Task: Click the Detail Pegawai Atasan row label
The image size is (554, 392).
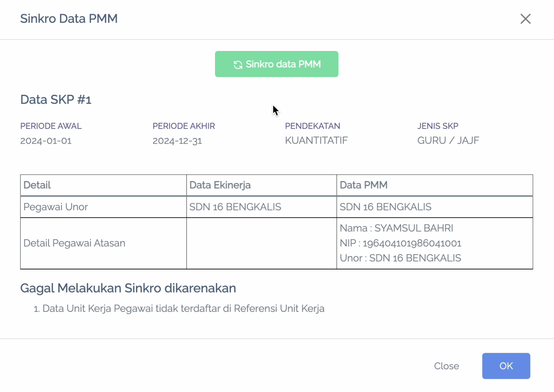Action: pos(74,243)
